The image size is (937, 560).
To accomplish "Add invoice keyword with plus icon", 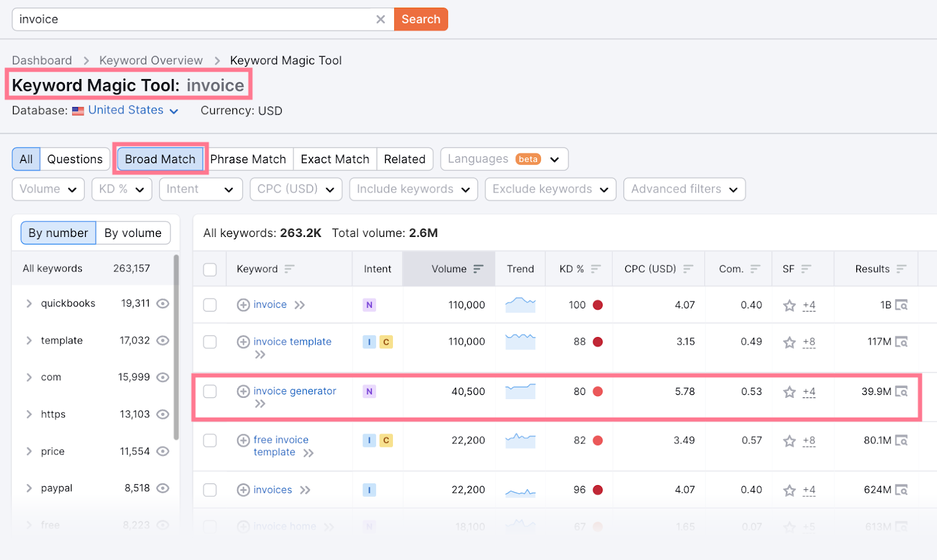I will (243, 305).
